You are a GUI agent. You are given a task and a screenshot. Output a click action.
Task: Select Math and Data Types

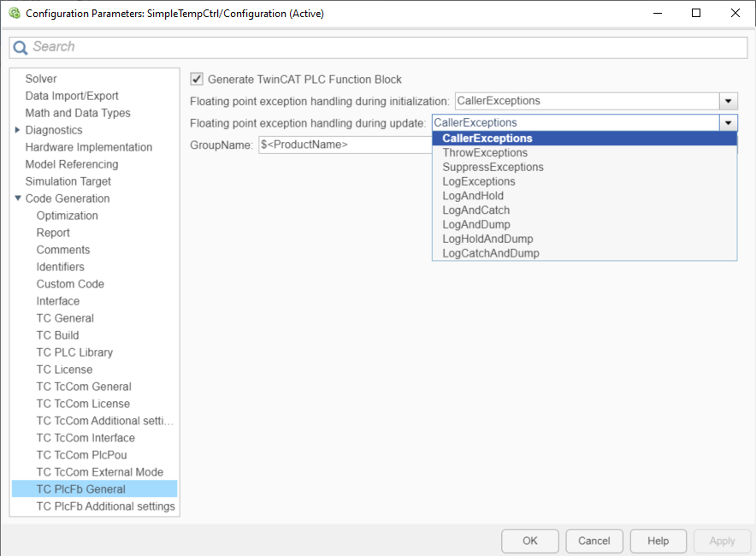point(78,113)
